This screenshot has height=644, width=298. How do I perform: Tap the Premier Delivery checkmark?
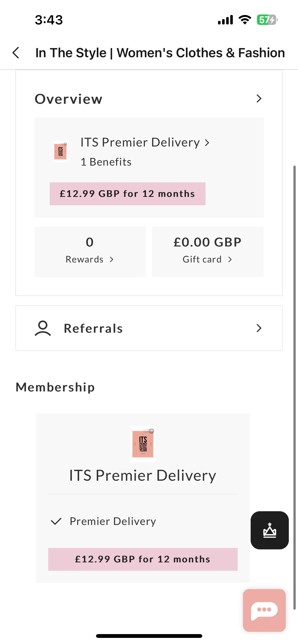[x=56, y=521]
